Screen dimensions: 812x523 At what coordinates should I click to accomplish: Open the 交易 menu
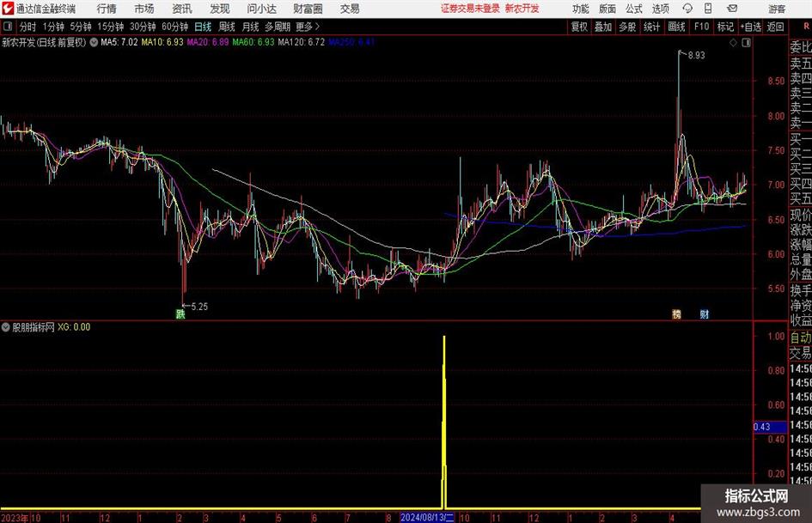350,9
